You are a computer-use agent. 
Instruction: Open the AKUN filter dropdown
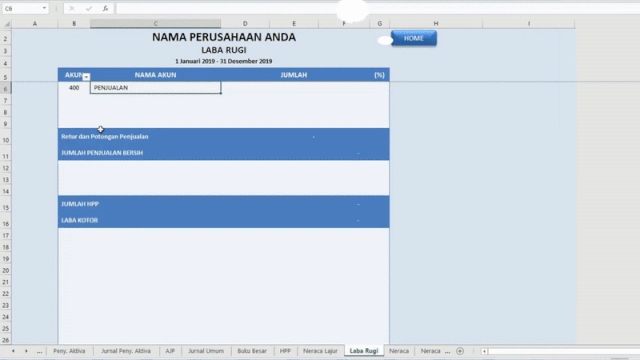(86, 77)
